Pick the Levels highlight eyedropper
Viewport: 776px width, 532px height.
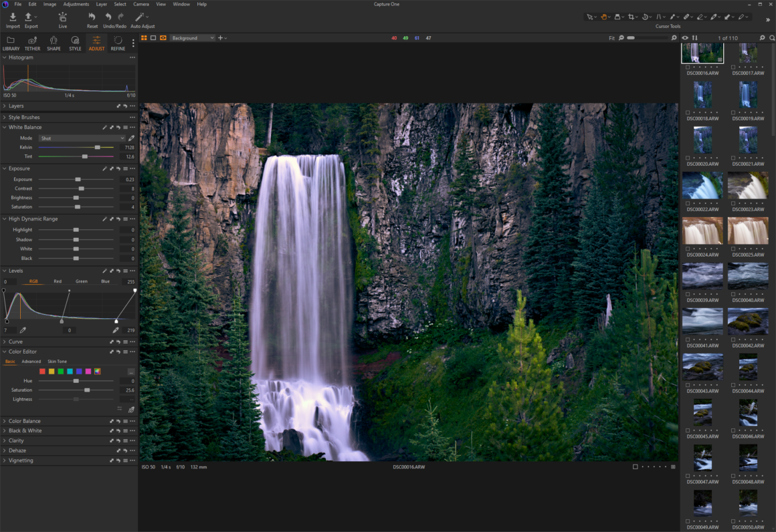(x=116, y=329)
